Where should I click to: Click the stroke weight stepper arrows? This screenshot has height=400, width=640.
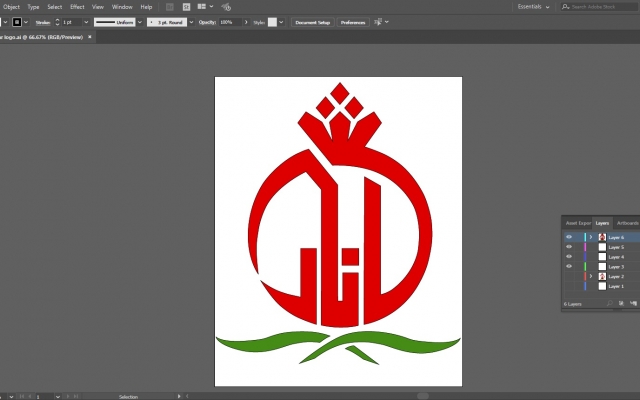tap(57, 22)
